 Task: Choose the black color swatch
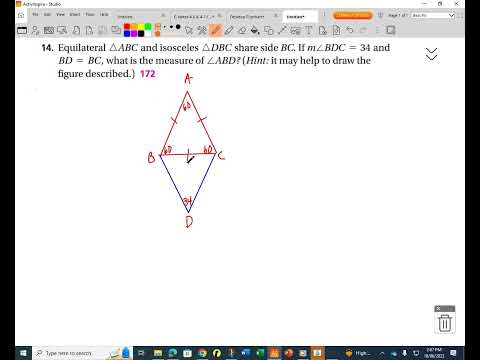(x=141, y=33)
